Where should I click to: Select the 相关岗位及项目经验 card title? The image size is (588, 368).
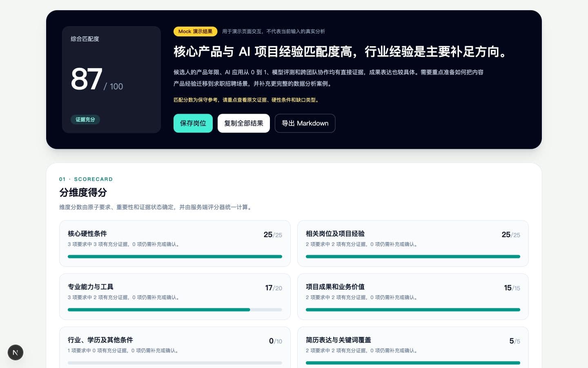point(335,233)
